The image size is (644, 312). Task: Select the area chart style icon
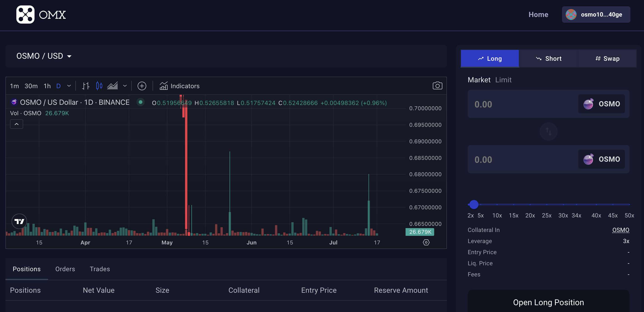[112, 86]
